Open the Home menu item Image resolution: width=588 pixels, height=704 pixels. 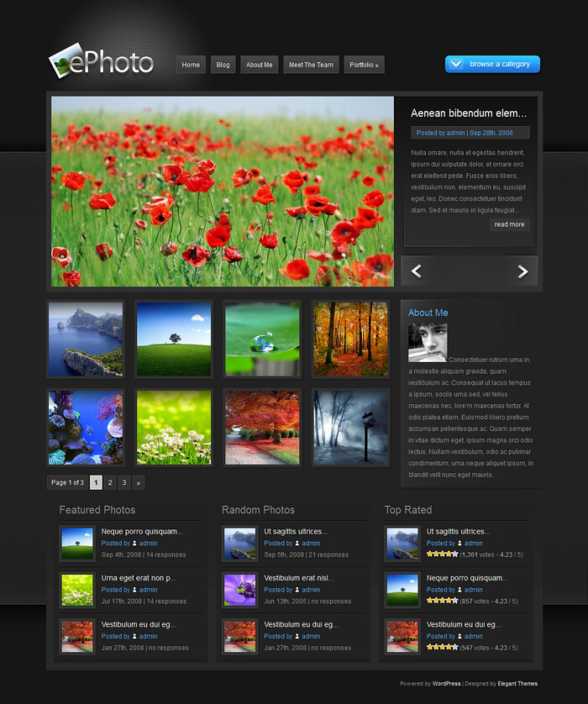191,65
